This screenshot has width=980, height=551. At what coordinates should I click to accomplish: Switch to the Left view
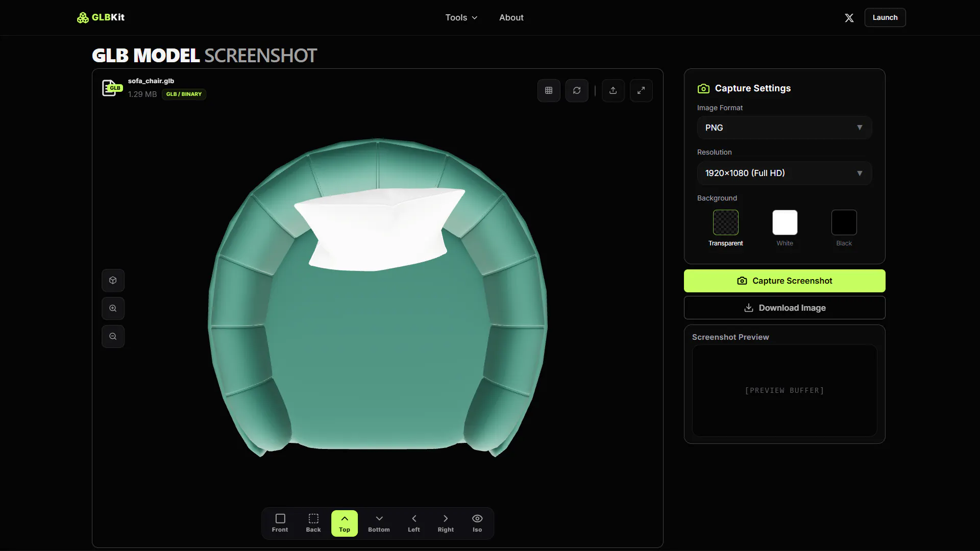(414, 523)
